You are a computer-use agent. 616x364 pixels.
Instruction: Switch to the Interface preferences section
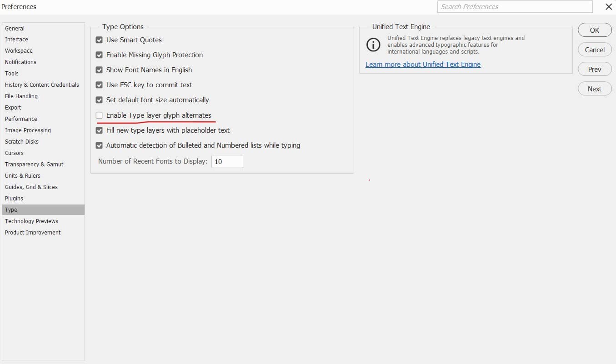pos(16,40)
